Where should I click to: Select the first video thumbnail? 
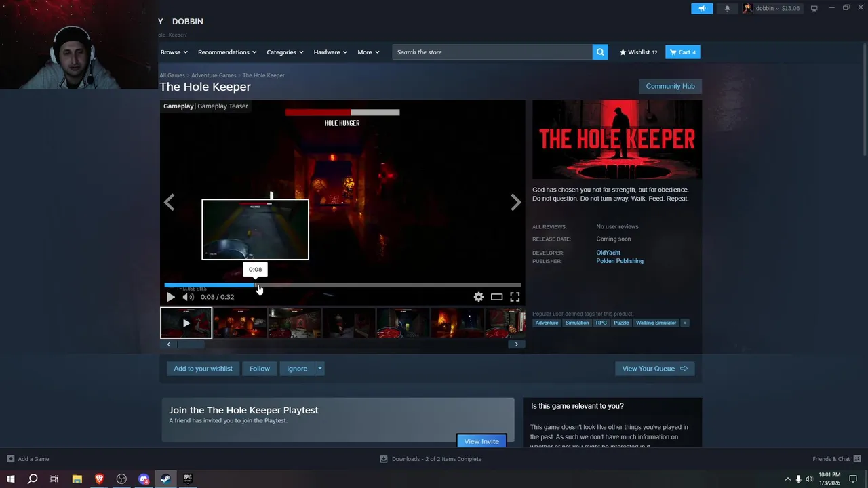tap(186, 323)
